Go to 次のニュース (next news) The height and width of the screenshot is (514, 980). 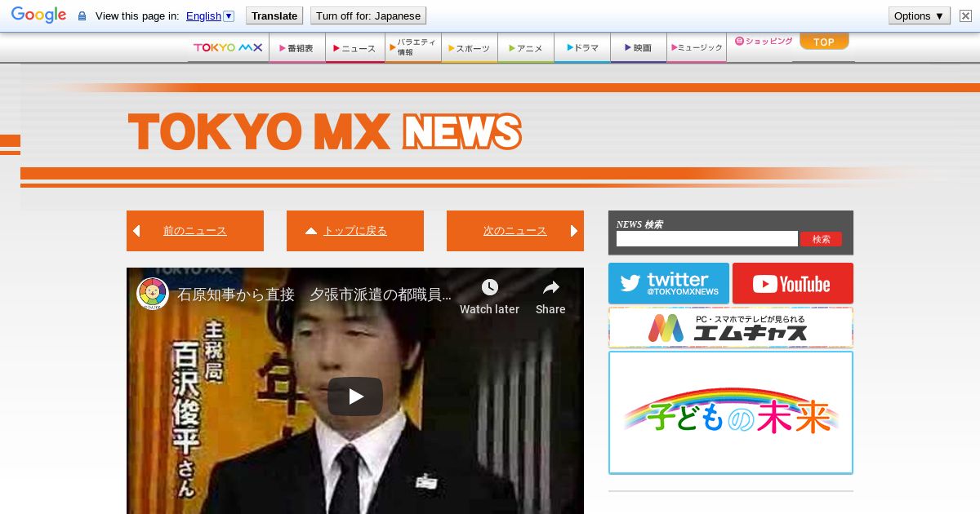point(515,231)
